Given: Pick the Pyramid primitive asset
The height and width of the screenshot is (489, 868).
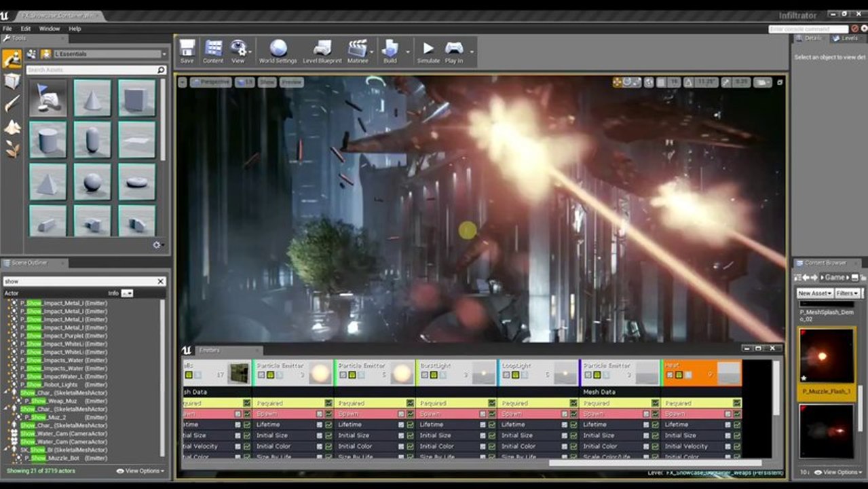Looking at the screenshot, I should click(48, 182).
